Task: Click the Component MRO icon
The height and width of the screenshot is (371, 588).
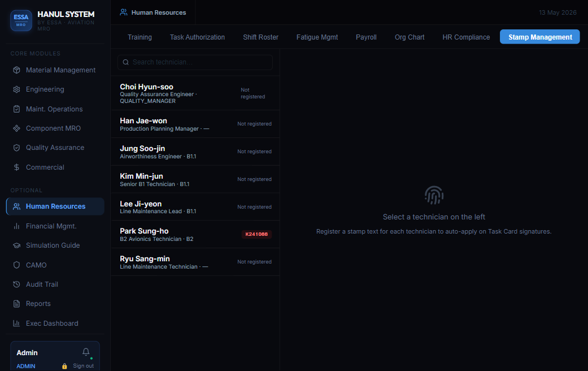Action: [16, 128]
